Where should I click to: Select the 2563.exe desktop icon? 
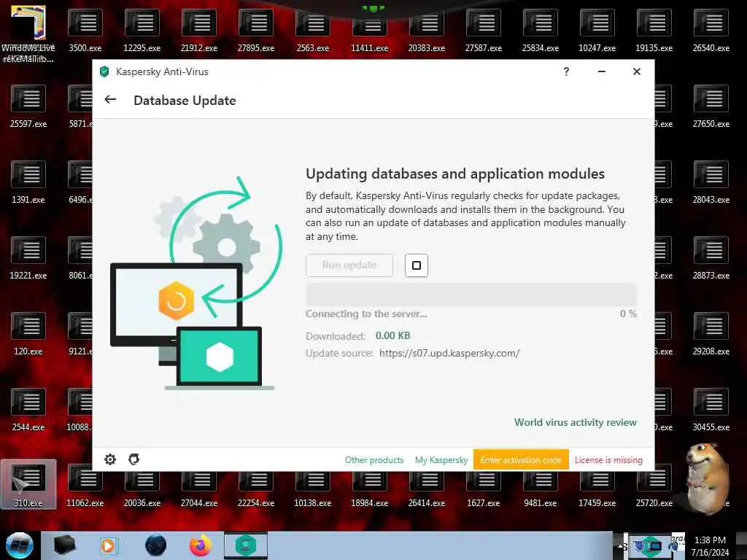click(x=312, y=31)
